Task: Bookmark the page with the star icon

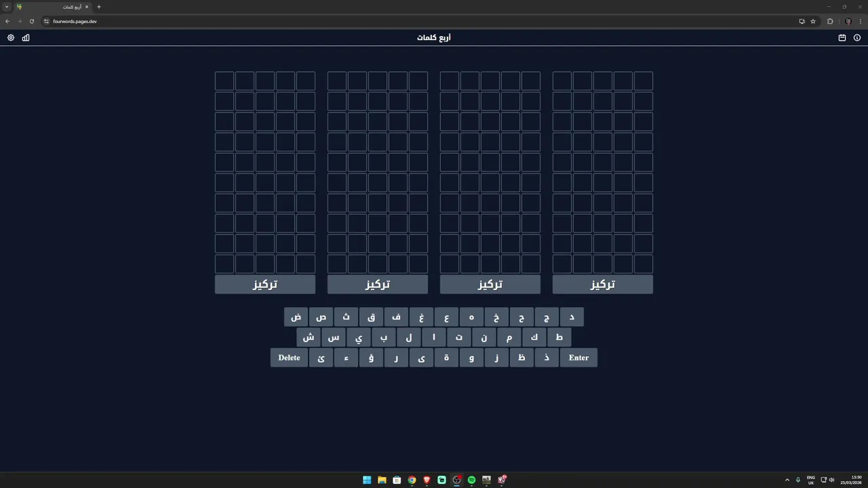Action: (x=813, y=21)
